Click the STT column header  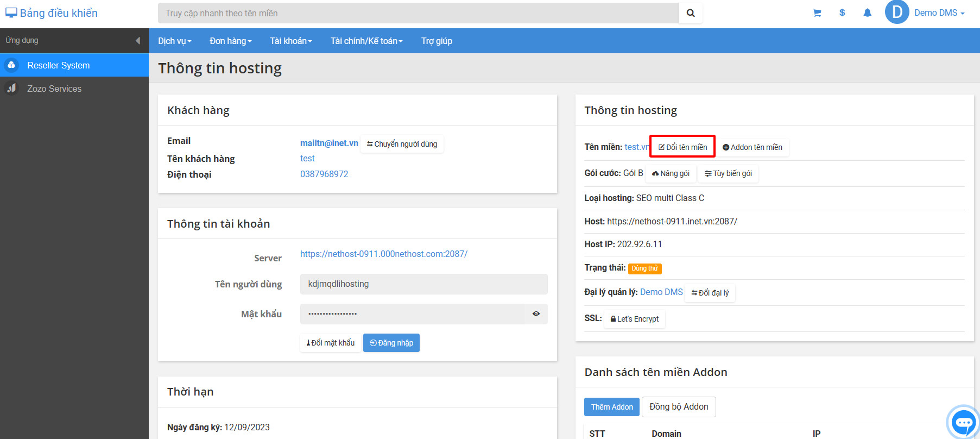[x=597, y=434]
